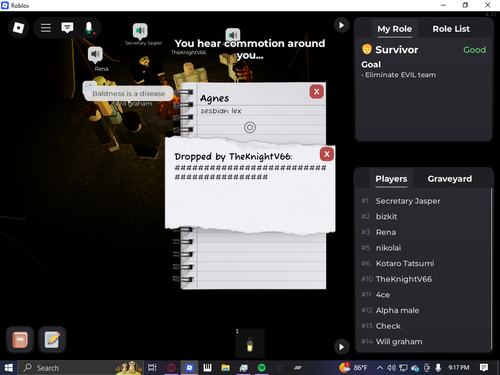This screenshot has width=500, height=375.
Task: Open the notepad with pencil icon
Action: click(x=52, y=340)
